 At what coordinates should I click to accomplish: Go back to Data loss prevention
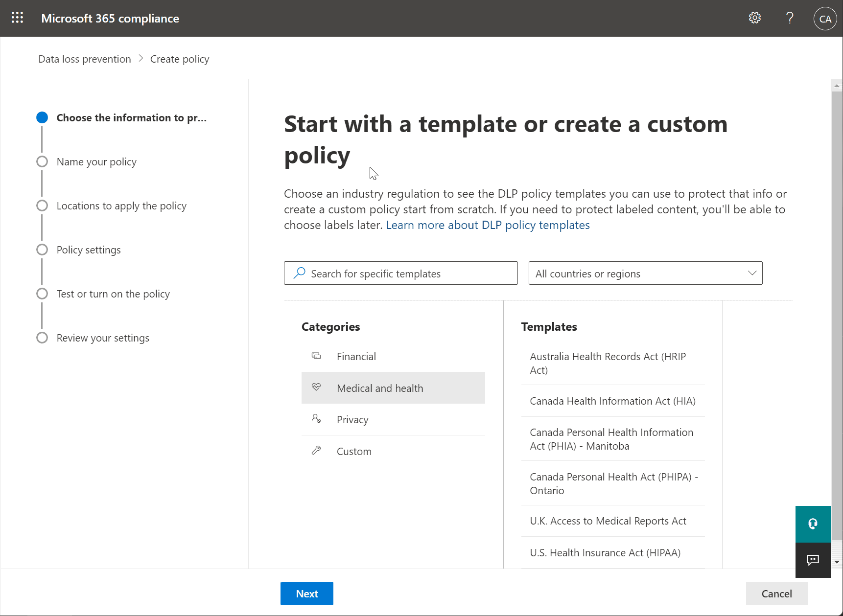click(x=84, y=59)
